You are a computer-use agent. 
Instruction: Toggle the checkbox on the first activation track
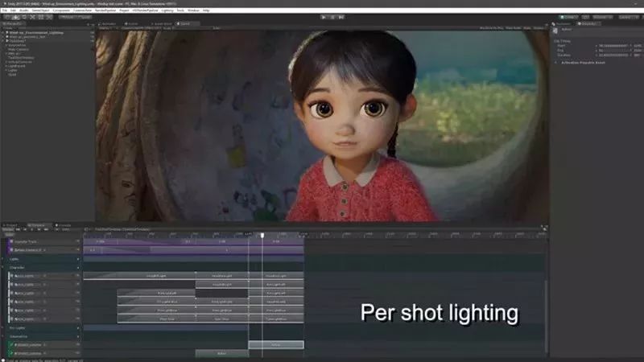coord(11,345)
